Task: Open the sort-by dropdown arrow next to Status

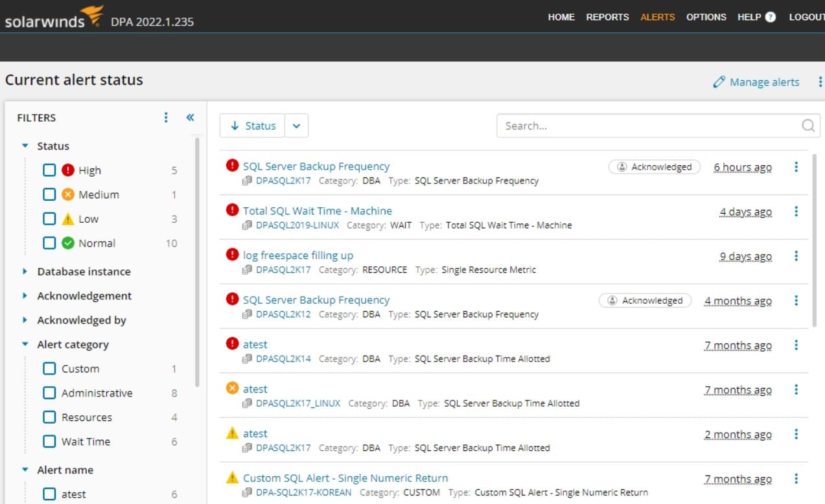Action: 296,126
